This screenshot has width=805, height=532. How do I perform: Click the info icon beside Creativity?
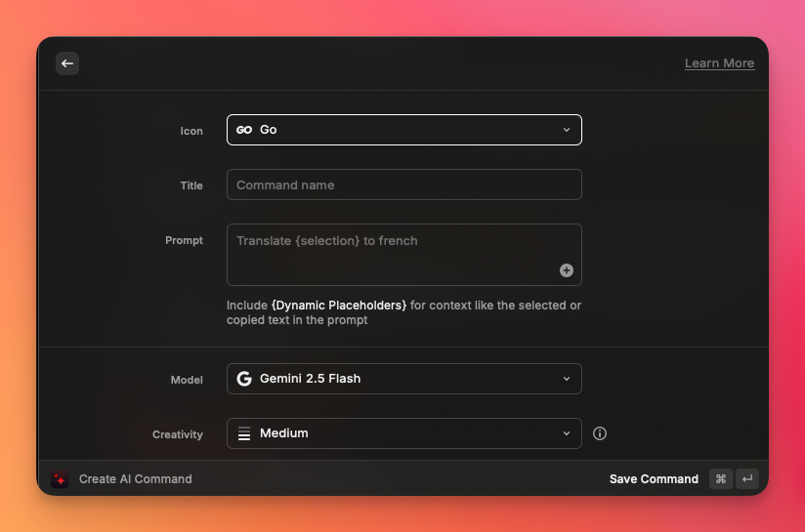point(600,433)
